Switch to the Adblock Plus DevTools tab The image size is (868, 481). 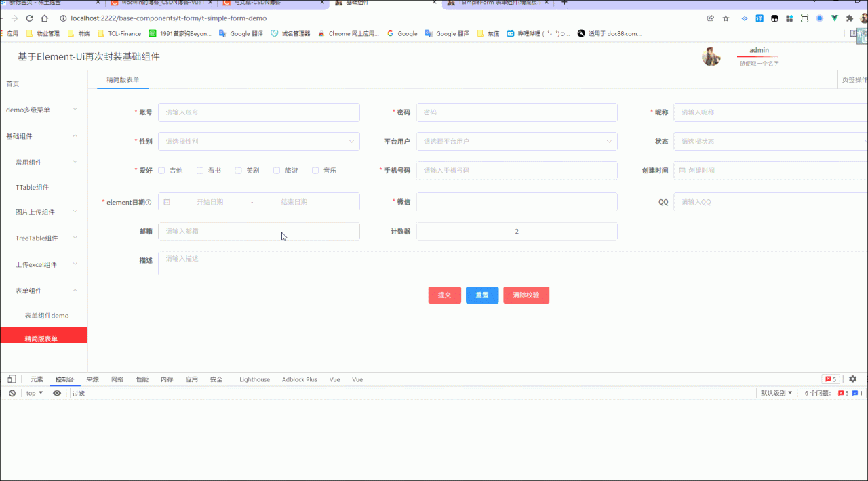299,379
